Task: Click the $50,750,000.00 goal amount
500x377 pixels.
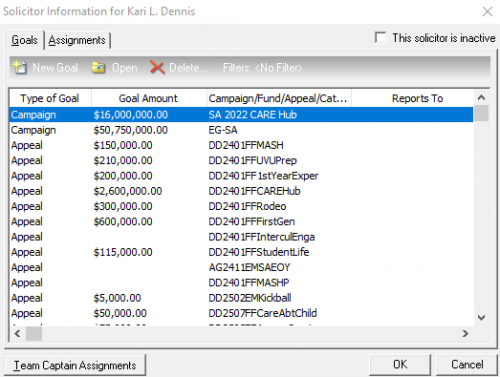Action: click(131, 130)
